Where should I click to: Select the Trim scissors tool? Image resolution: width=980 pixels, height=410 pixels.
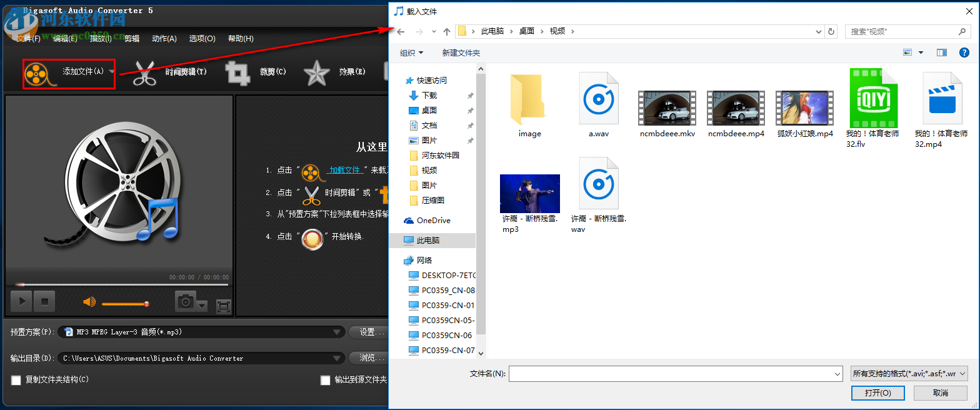[144, 73]
